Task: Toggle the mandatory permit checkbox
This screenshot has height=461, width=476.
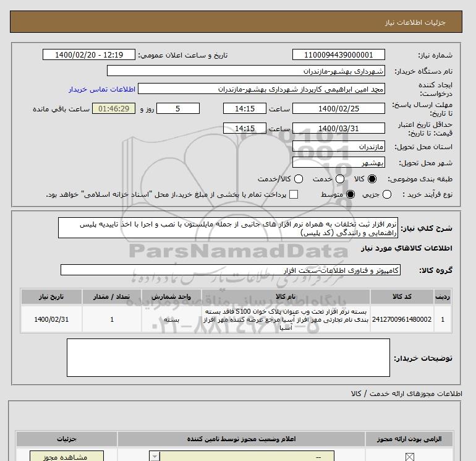Action: coord(410,457)
